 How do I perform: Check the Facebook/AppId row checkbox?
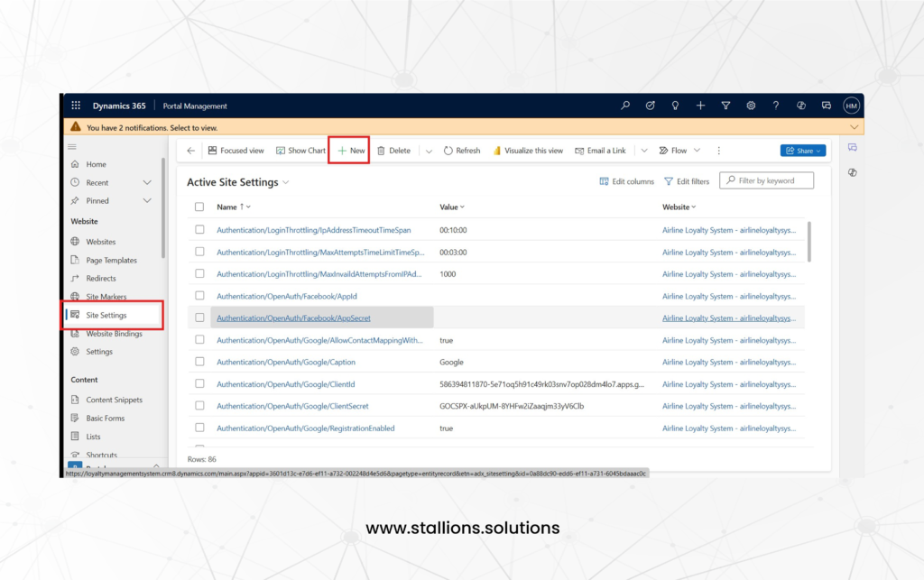(x=199, y=296)
